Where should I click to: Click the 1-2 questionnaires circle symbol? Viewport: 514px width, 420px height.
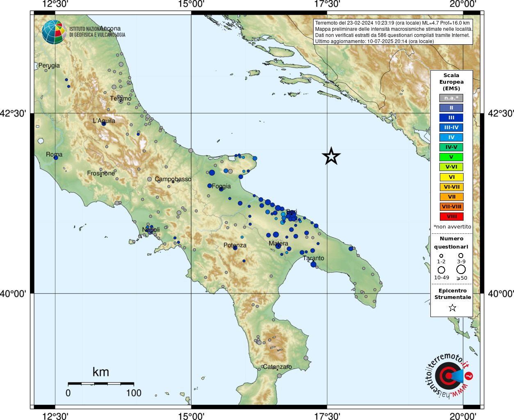coord(441,256)
